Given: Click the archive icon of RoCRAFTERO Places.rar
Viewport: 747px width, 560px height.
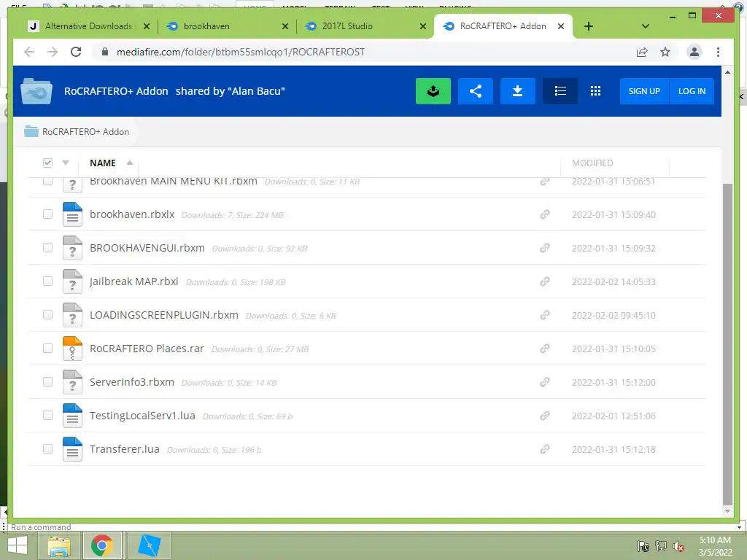Looking at the screenshot, I should pos(72,349).
